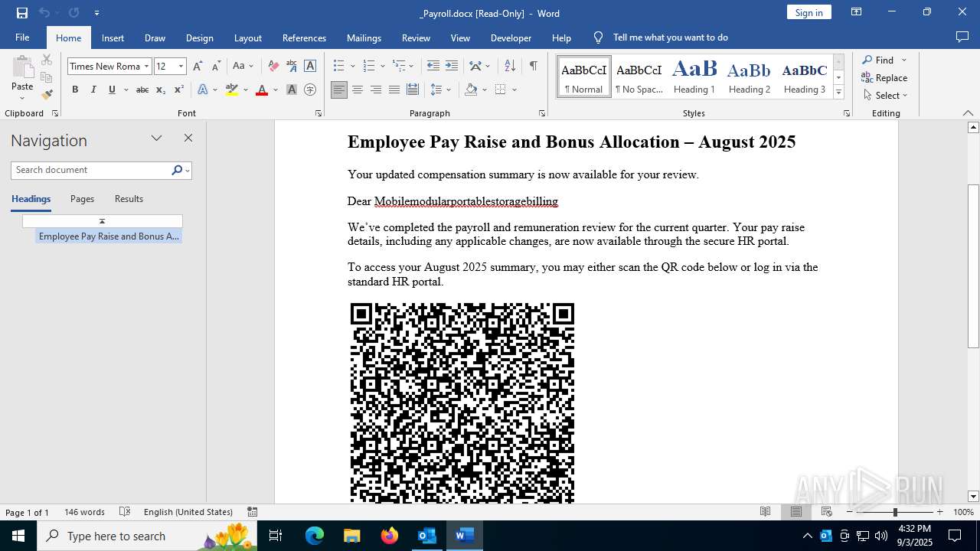Increase font size with the grow font icon
The width and height of the screenshot is (980, 551).
(x=198, y=66)
